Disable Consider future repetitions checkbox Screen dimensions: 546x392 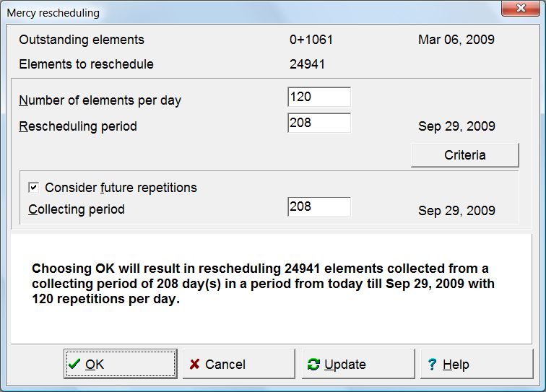click(x=33, y=188)
